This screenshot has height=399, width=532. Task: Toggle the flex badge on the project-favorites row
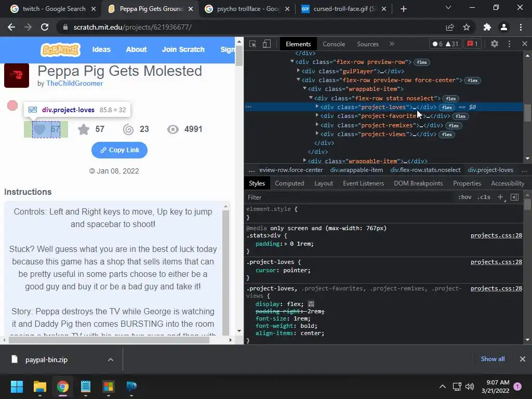460,116
